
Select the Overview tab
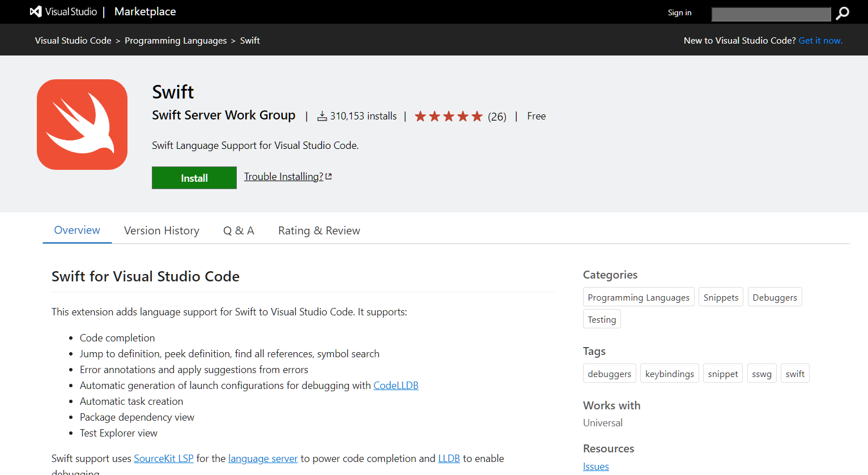click(77, 230)
